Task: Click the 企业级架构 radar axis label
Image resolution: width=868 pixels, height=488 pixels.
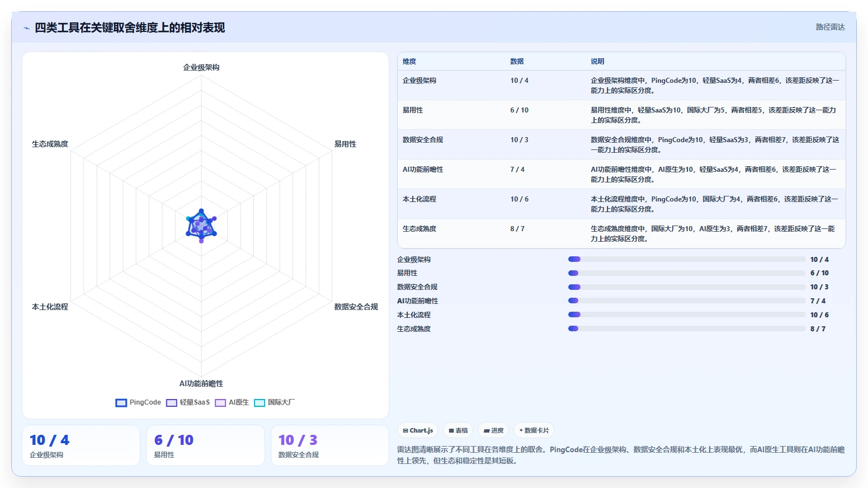Action: pos(201,68)
